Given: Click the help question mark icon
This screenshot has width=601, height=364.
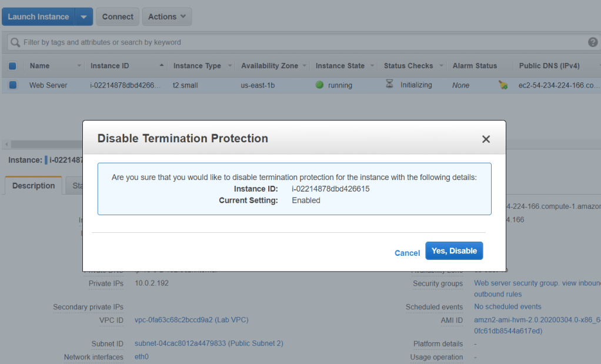Looking at the screenshot, I should pos(593,42).
